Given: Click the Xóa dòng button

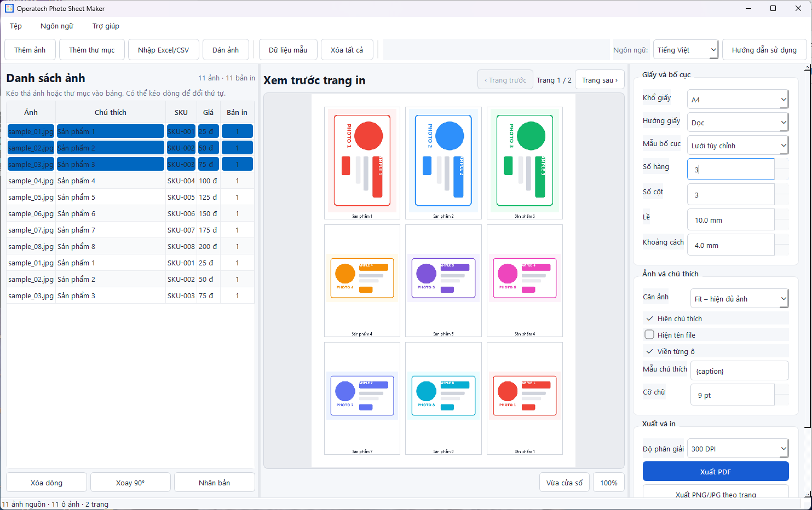Looking at the screenshot, I should pos(47,483).
